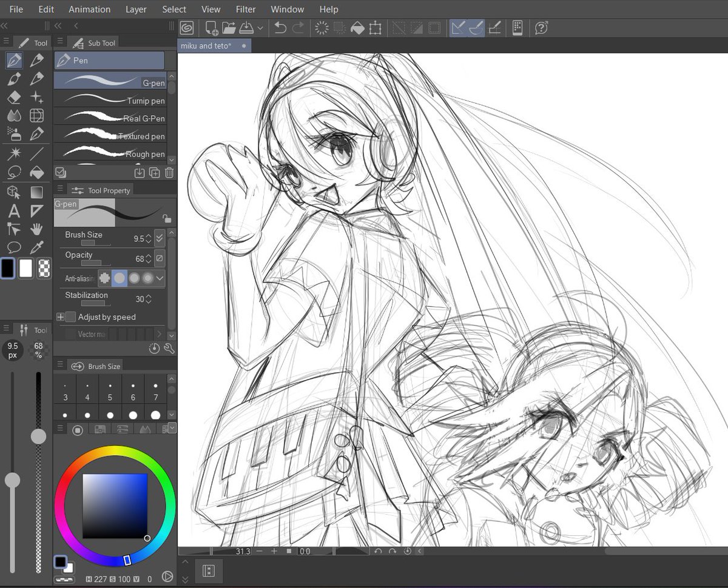Open Clip Studio support help icon
728x588 pixels.
[x=542, y=28]
